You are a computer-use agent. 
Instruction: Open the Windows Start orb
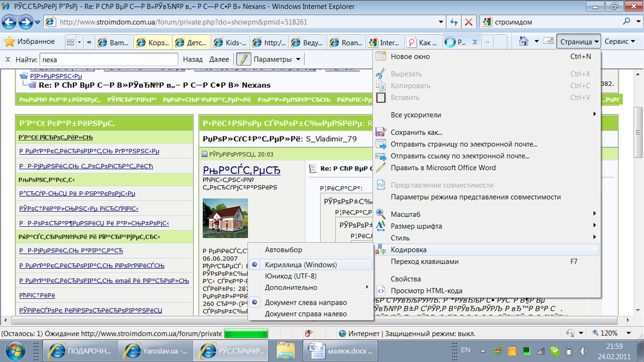[x=16, y=350]
